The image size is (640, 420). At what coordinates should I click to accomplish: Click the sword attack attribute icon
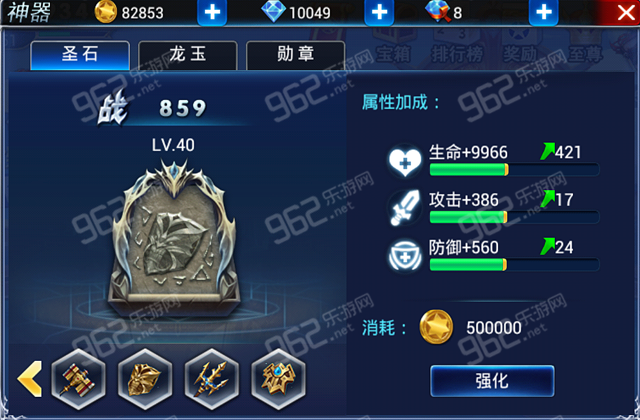[x=405, y=208]
